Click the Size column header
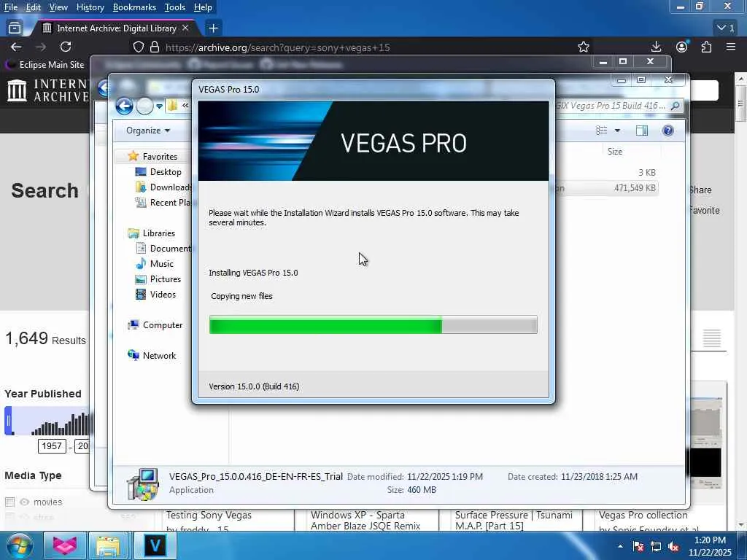Image resolution: width=747 pixels, height=560 pixels. coord(614,152)
